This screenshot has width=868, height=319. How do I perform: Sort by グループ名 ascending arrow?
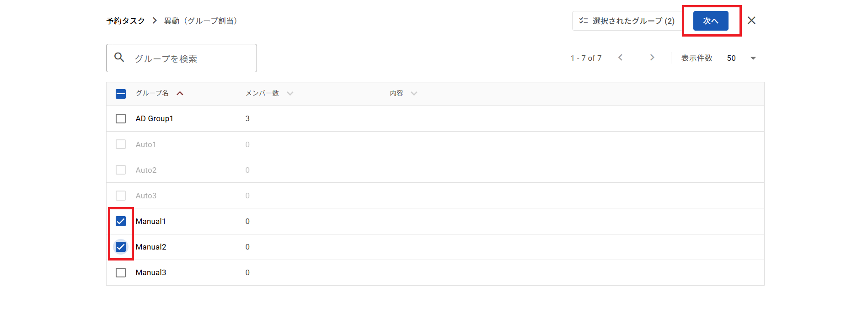[x=180, y=93]
